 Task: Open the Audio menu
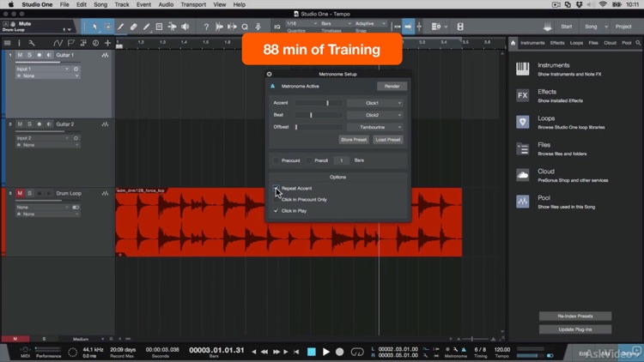[x=166, y=4]
